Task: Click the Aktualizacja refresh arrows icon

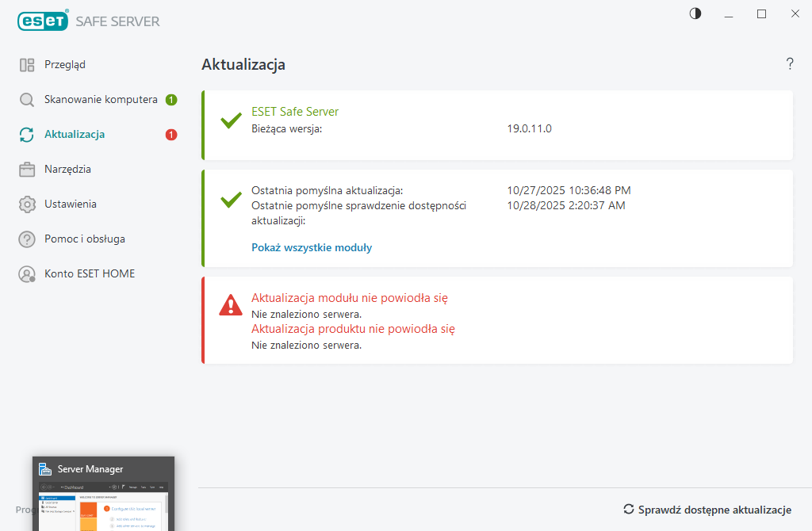Action: [27, 135]
